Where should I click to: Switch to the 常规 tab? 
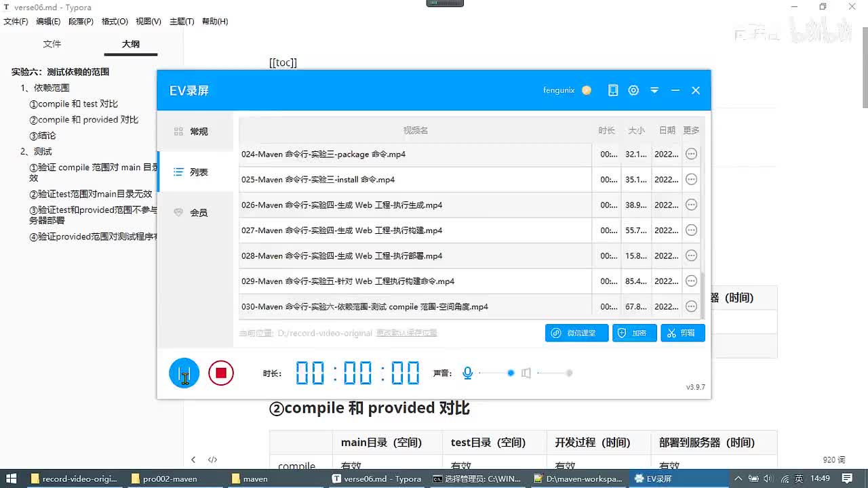(x=195, y=131)
